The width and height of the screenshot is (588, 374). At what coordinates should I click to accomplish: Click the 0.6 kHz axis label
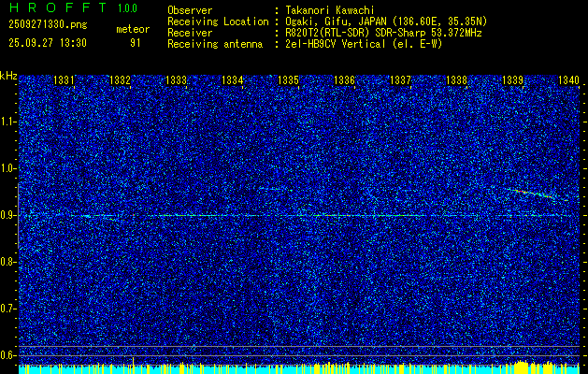[7, 355]
